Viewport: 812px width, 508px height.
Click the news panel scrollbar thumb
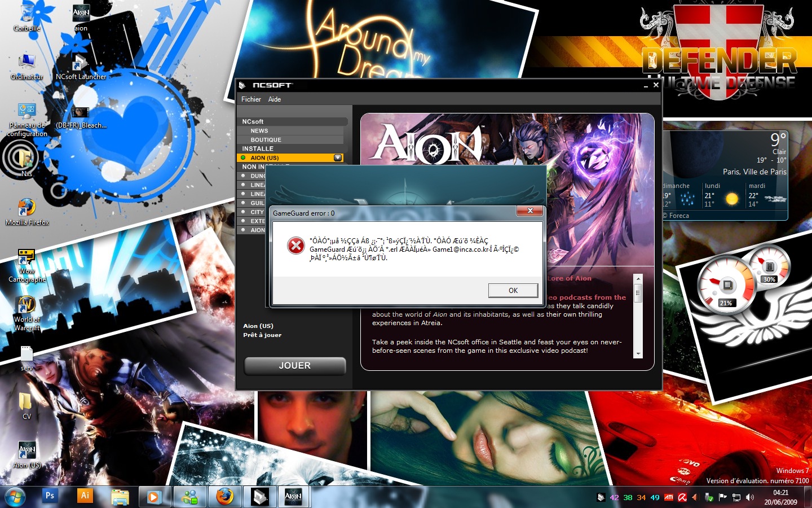(638, 294)
